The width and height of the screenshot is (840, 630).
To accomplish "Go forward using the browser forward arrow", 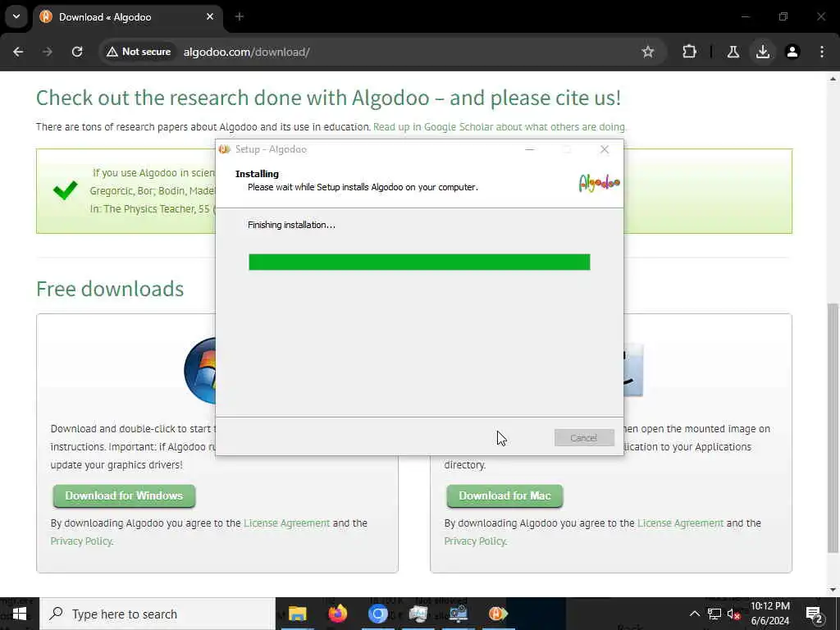I will (x=48, y=52).
